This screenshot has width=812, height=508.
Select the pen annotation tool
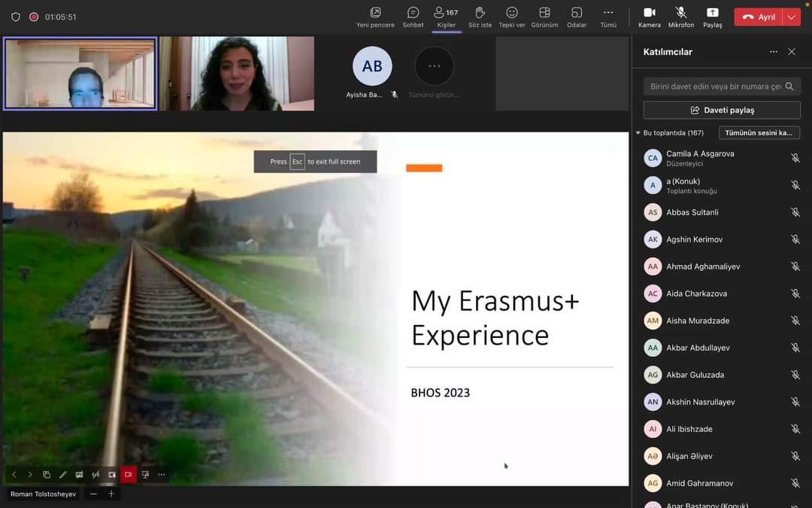(x=62, y=474)
